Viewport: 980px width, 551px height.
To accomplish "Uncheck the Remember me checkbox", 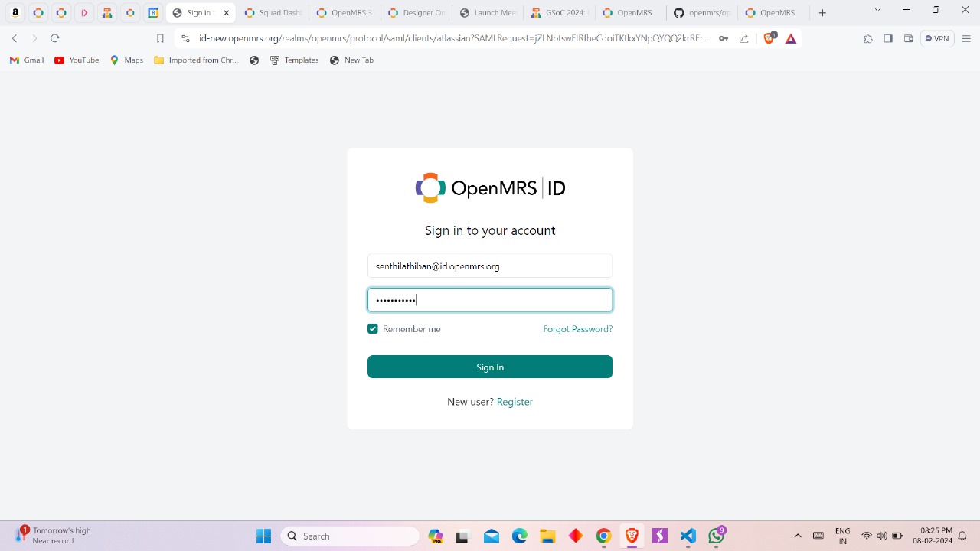I will click(x=373, y=329).
